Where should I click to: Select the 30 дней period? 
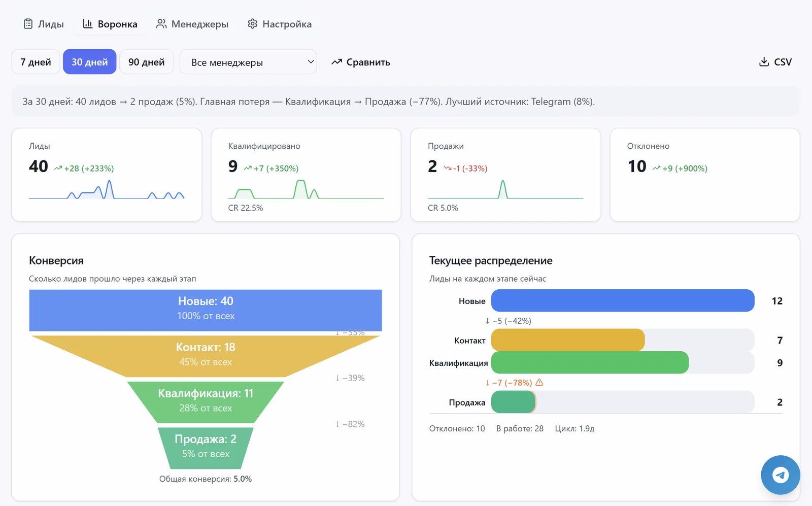89,62
